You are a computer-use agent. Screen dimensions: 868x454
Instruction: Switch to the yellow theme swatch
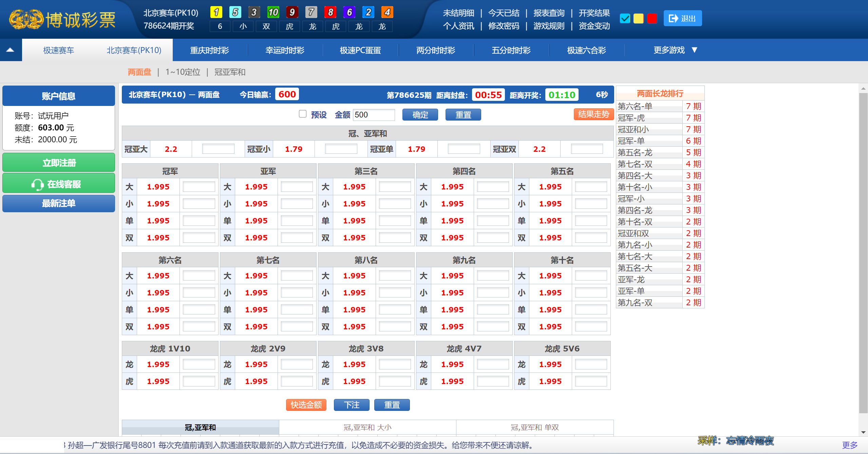tap(638, 18)
